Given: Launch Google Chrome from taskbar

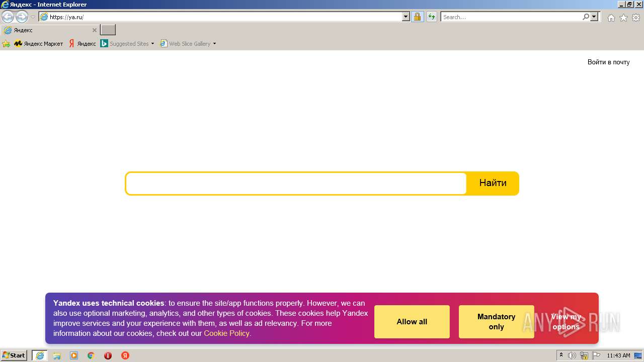Looking at the screenshot, I should pos(91,355).
